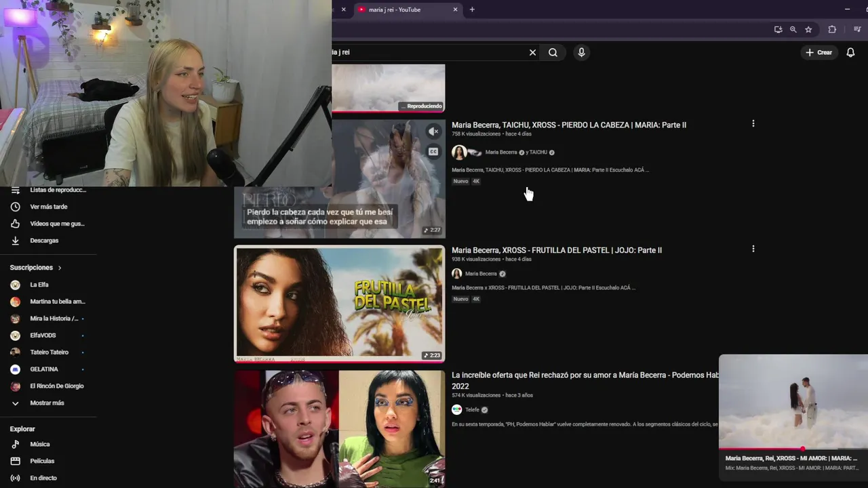Open Podemos Hablar Rei video title

585,380
